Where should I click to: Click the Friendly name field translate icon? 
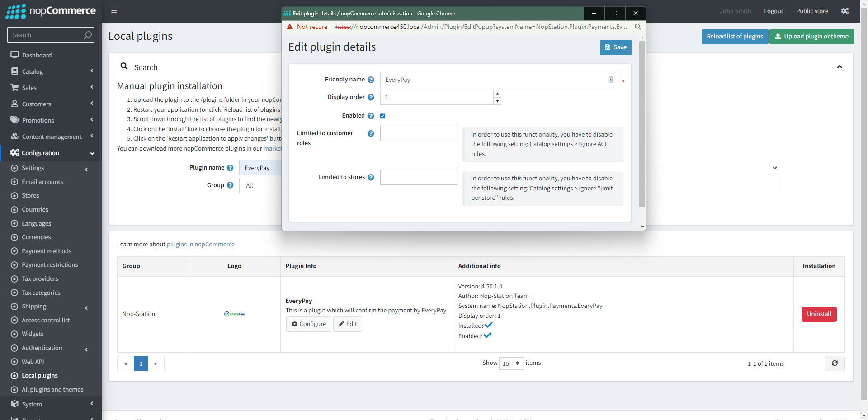(x=611, y=80)
